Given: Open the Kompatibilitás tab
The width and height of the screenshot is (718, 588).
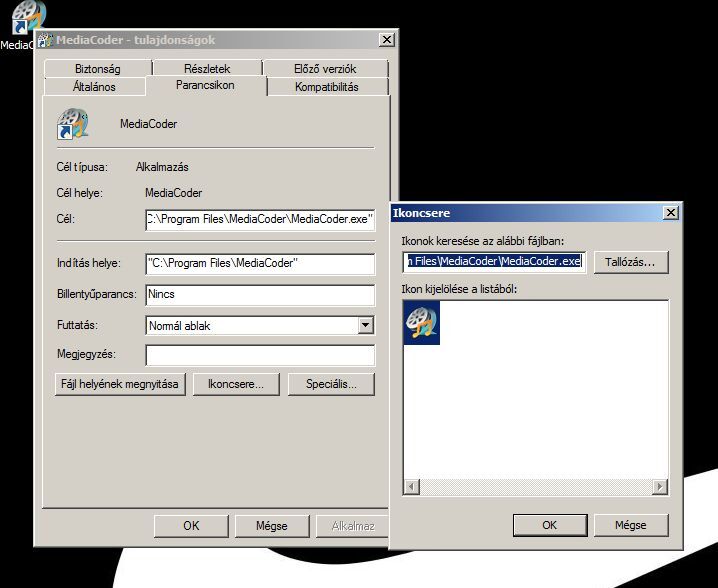Looking at the screenshot, I should [x=327, y=87].
